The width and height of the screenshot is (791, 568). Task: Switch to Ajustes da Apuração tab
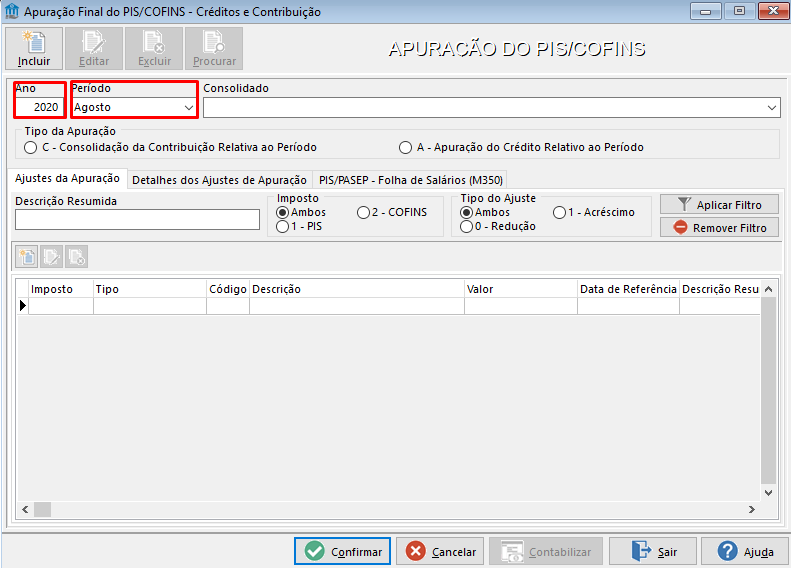[x=67, y=178]
